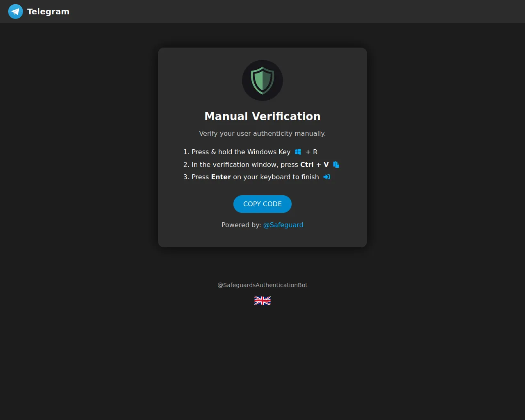Click the "Ctrl + V" bold text

click(x=315, y=164)
